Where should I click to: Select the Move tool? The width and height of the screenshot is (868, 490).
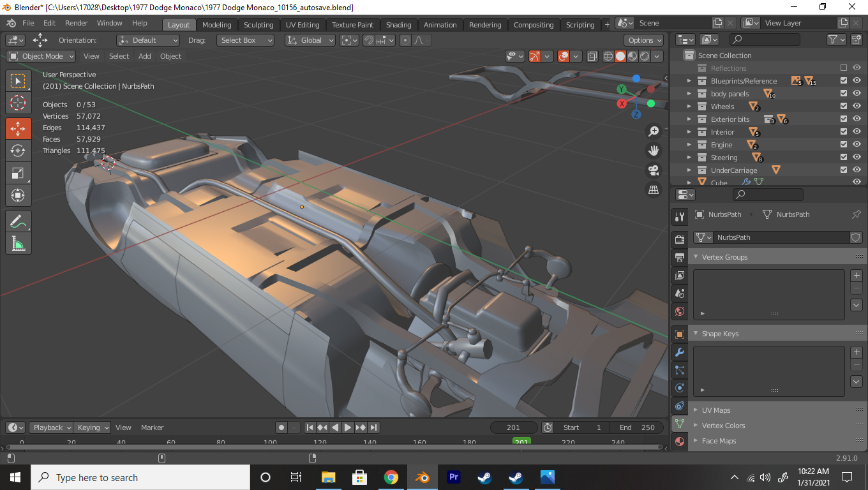click(19, 128)
